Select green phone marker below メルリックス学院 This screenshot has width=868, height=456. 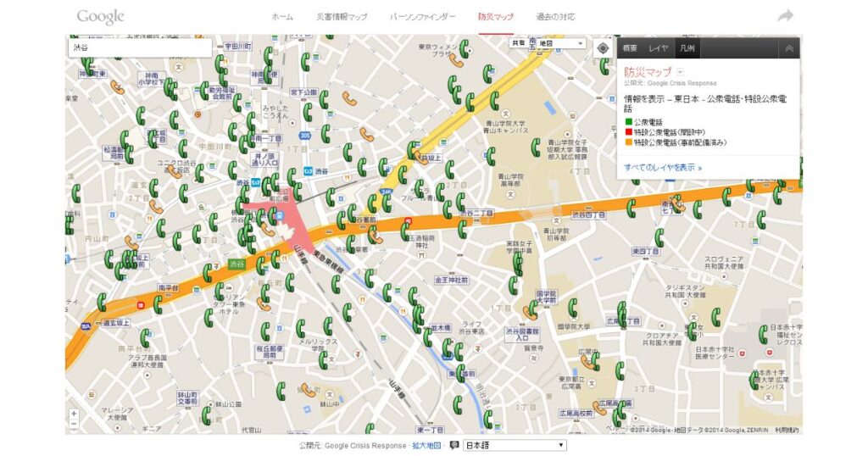coord(323,360)
